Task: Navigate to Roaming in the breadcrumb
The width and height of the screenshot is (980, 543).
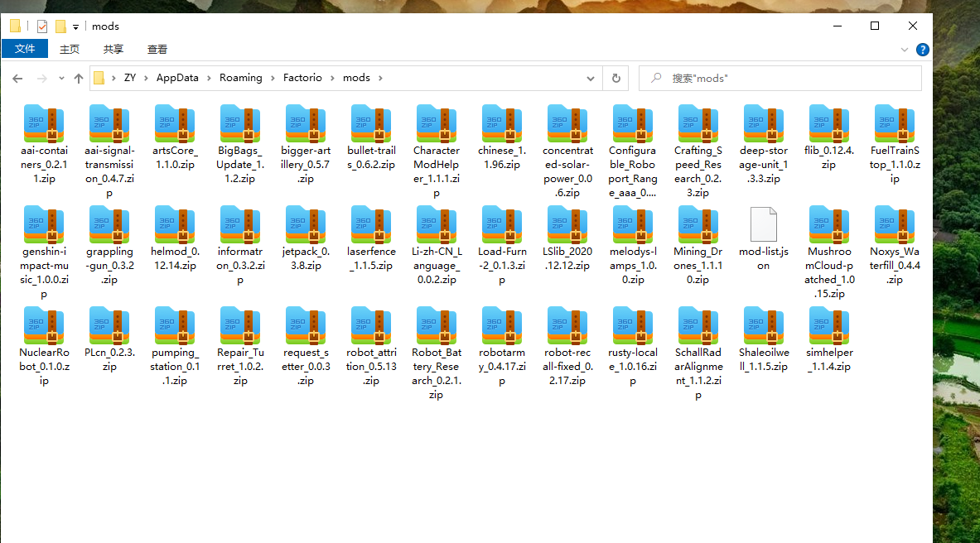Action: pyautogui.click(x=240, y=78)
